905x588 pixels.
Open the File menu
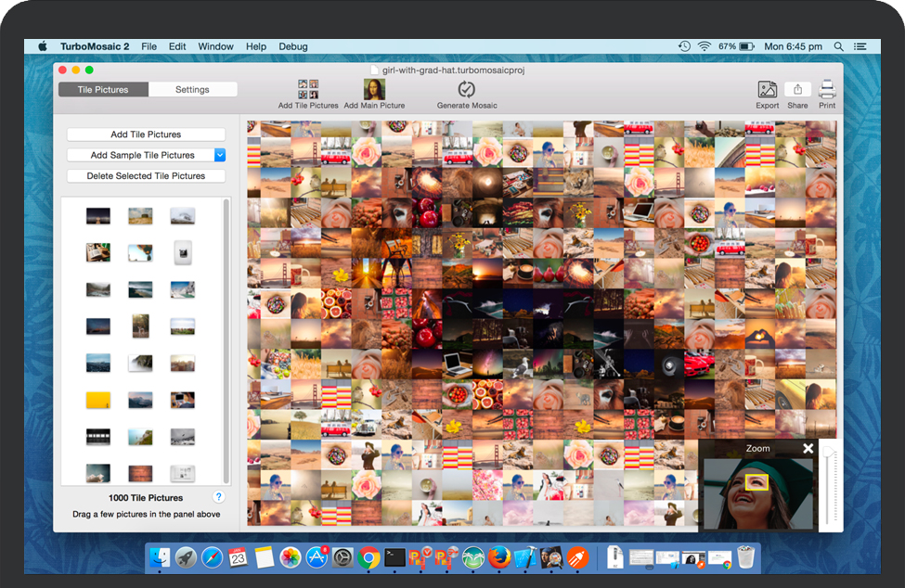[x=149, y=46]
